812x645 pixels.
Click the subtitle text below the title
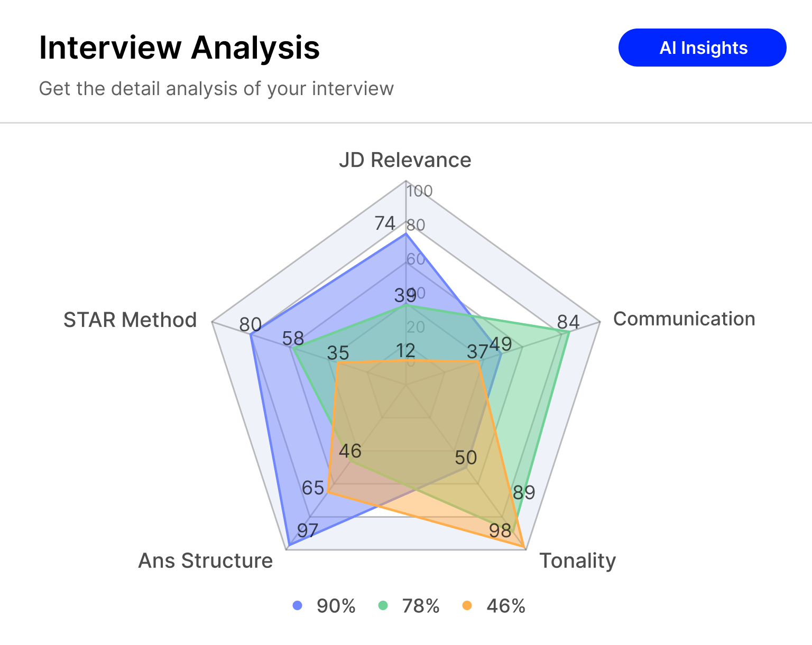click(216, 88)
